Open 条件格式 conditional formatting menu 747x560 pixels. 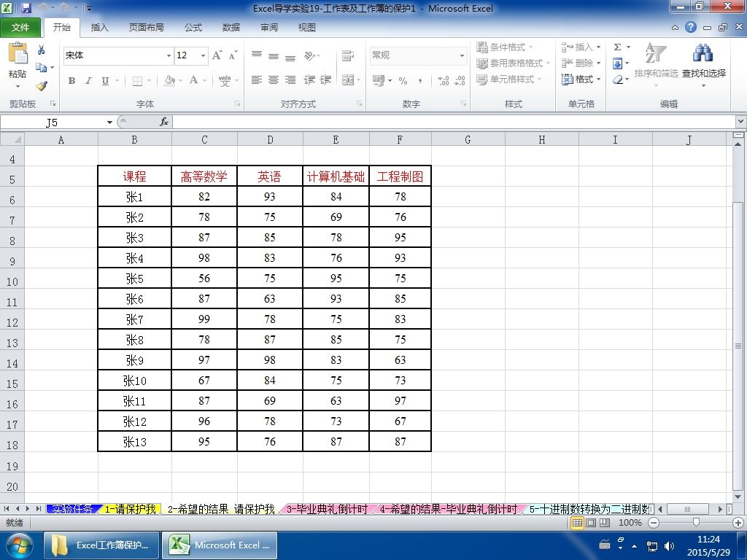click(x=505, y=47)
